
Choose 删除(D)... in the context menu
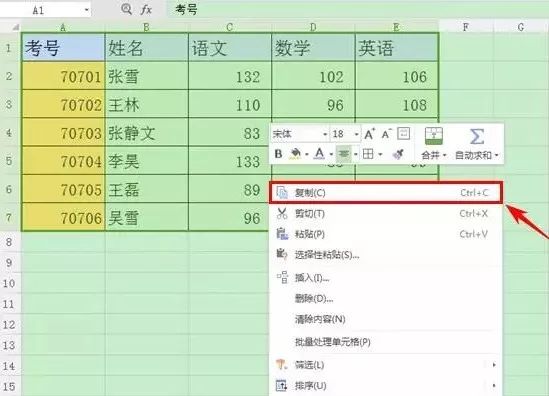386,299
